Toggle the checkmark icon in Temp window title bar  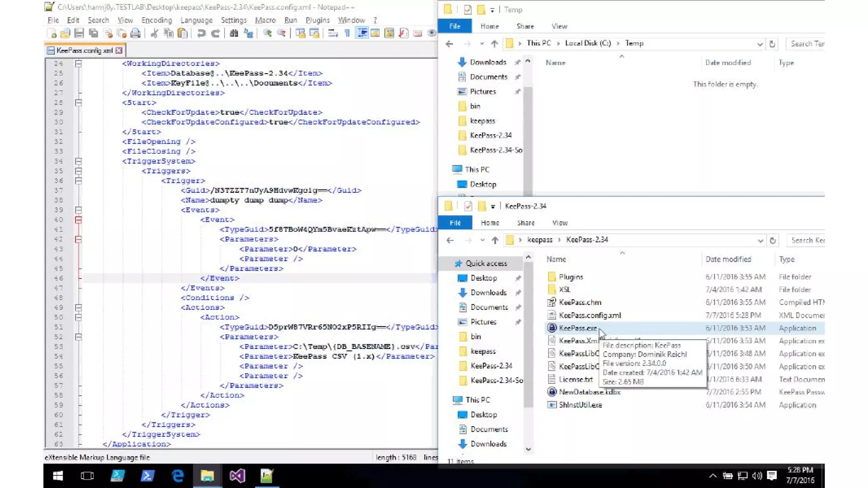click(467, 9)
